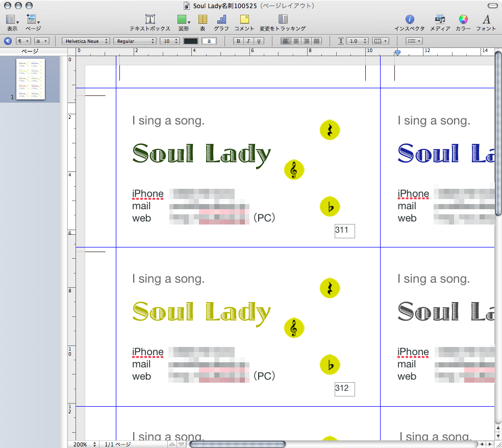
Task: Show the Colors (カラー) picker
Action: [x=463, y=19]
